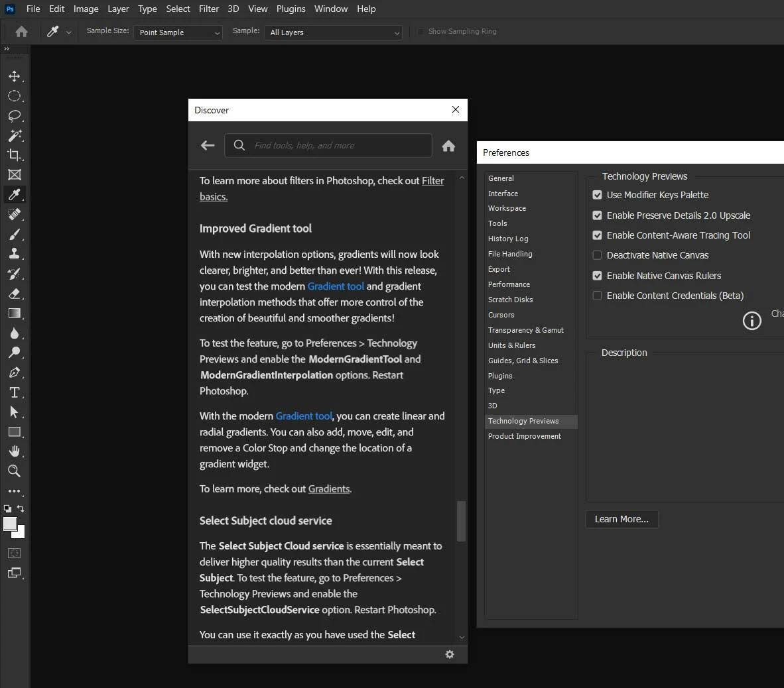
Task: Click the foreground color swatch
Action: pyautogui.click(x=10, y=523)
